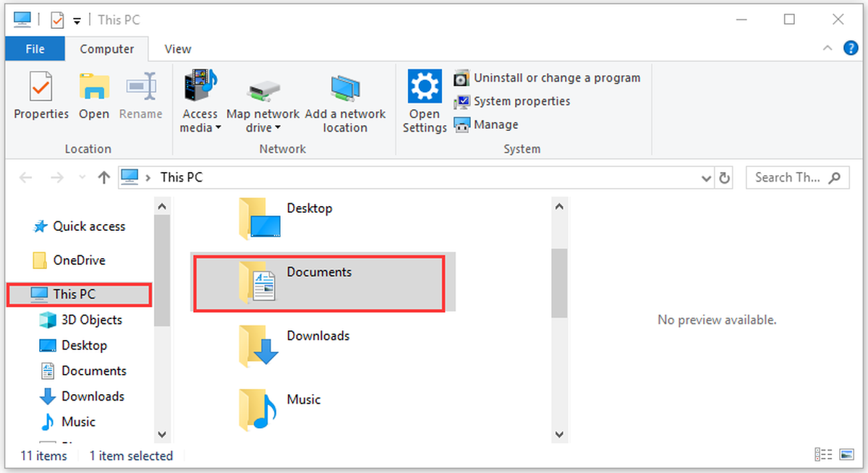This screenshot has height=473, width=868.
Task: Click the This PC address bar path
Action: [x=182, y=177]
